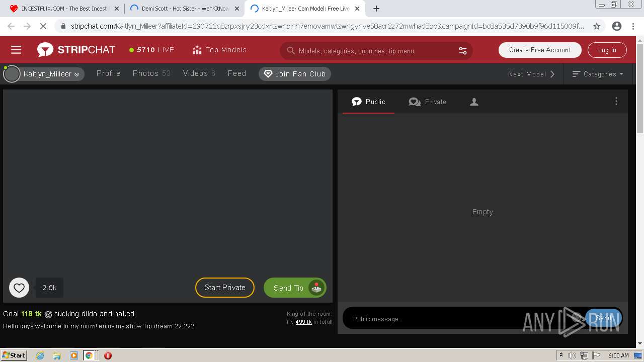The height and width of the screenshot is (362, 644).
Task: Launch media player from taskbar
Action: pyautogui.click(x=73, y=355)
